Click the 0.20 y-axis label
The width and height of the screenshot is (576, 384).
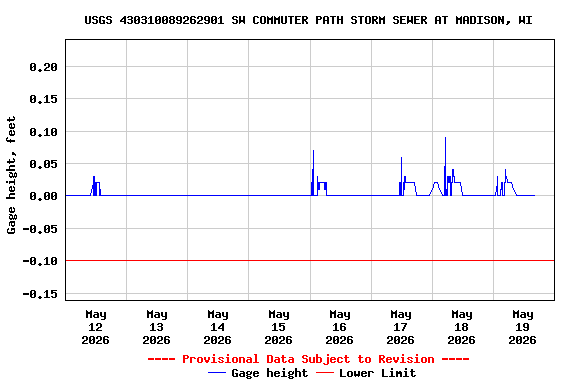point(44,67)
